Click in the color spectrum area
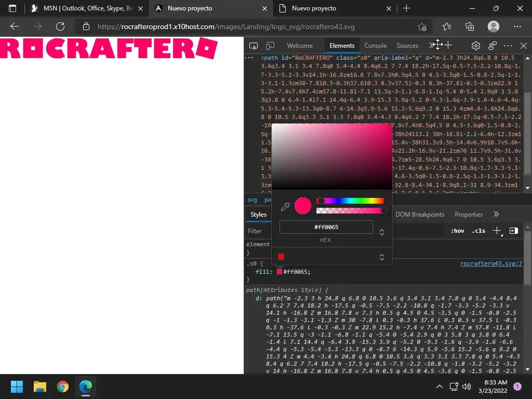 point(332,156)
